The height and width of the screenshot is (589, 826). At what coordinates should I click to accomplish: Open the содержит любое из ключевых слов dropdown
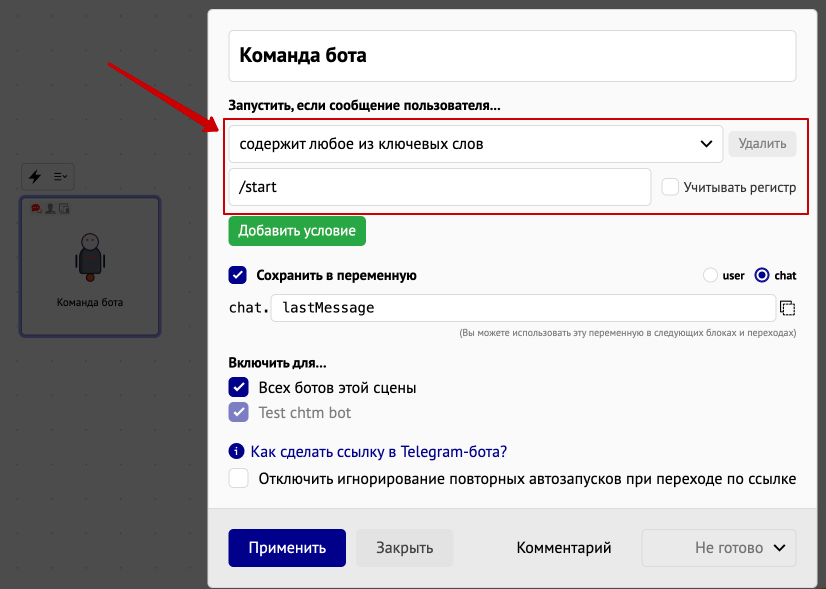tap(475, 144)
